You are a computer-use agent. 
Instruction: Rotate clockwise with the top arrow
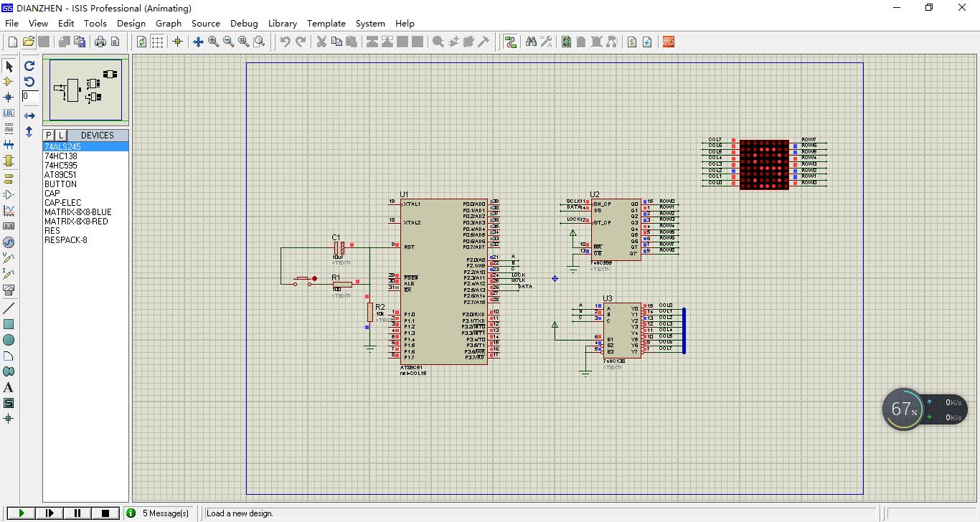click(29, 66)
